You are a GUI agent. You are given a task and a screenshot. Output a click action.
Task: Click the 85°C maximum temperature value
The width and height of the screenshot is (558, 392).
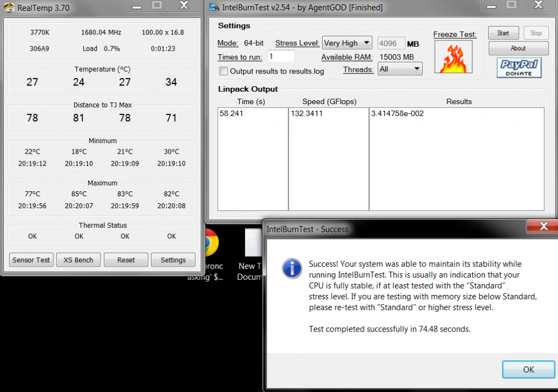[79, 194]
